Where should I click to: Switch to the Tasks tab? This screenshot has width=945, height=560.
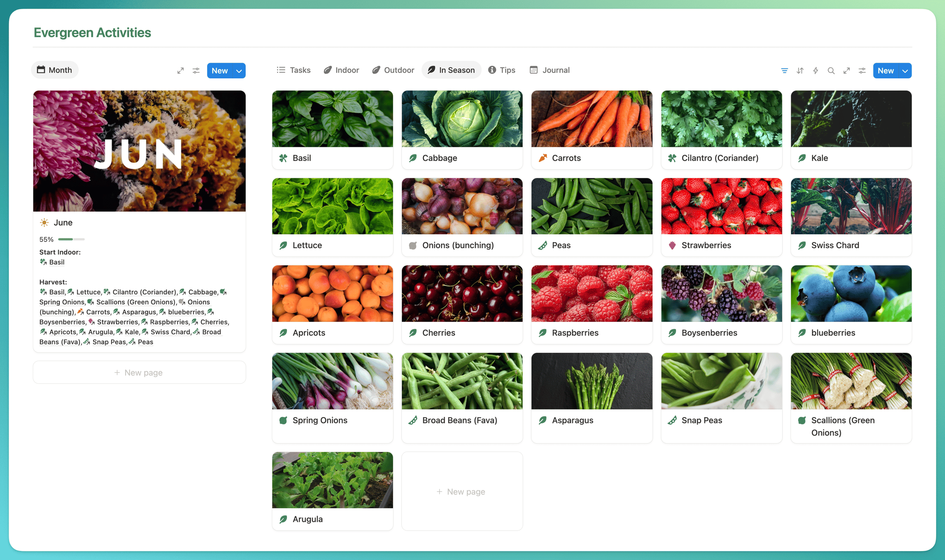point(294,70)
